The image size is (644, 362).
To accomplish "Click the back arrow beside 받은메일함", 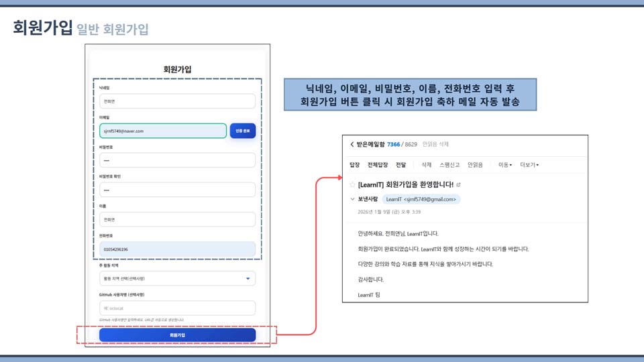I will pos(352,144).
